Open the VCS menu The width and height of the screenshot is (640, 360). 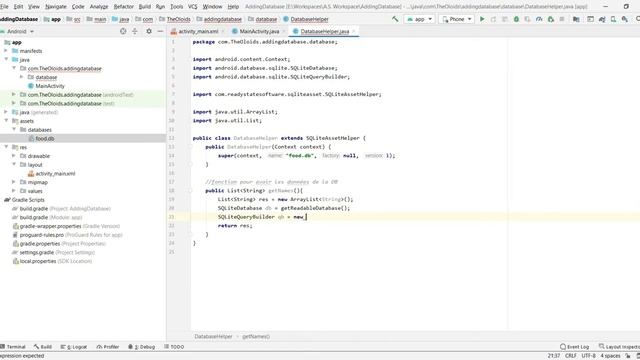coord(192,7)
